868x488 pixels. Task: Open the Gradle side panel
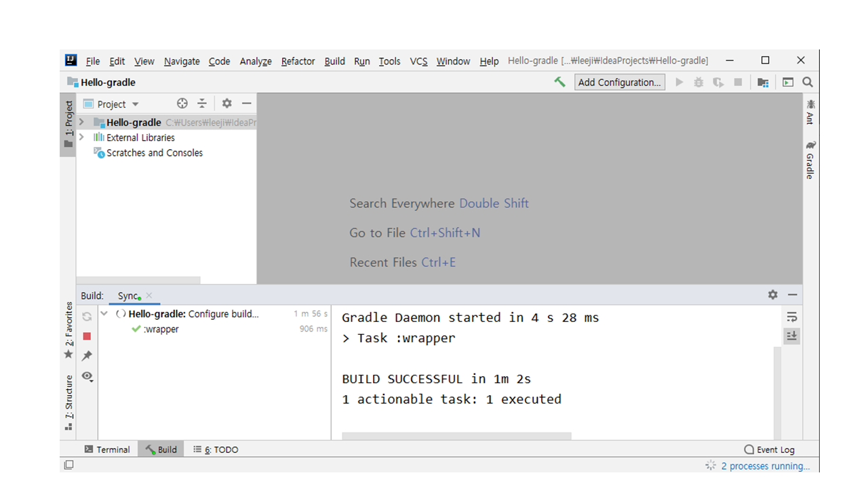(810, 161)
